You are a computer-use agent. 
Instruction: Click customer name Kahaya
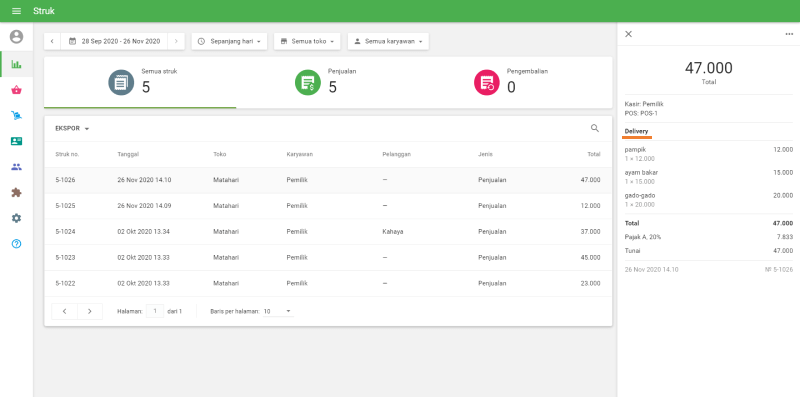coord(392,232)
